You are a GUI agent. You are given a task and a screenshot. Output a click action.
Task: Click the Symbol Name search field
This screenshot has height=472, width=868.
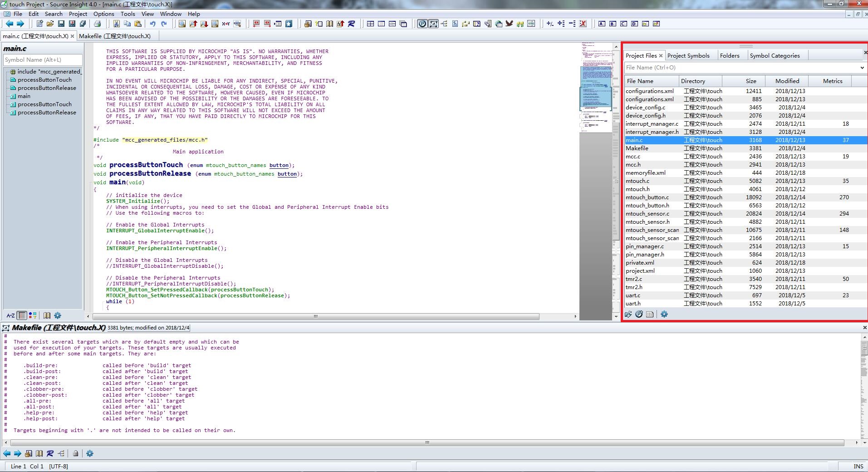(43, 59)
